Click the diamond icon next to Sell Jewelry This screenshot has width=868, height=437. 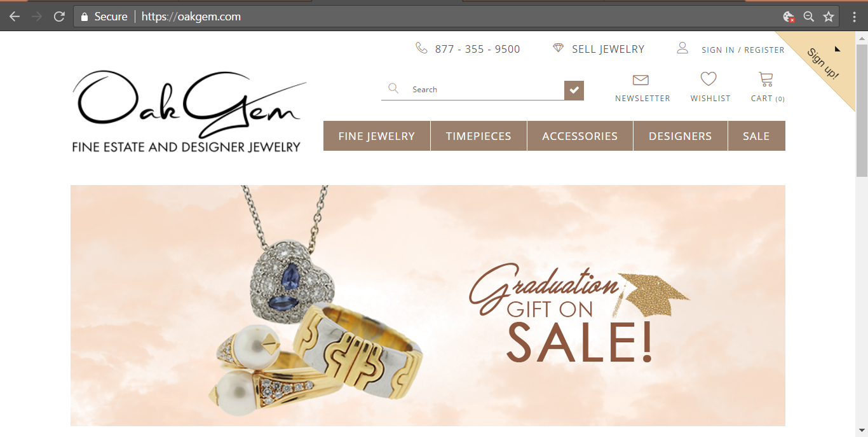[x=558, y=48]
